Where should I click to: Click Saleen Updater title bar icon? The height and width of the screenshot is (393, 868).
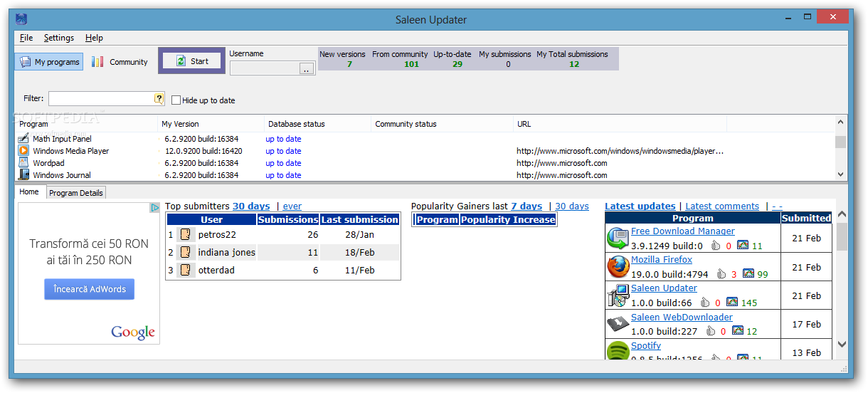click(21, 19)
